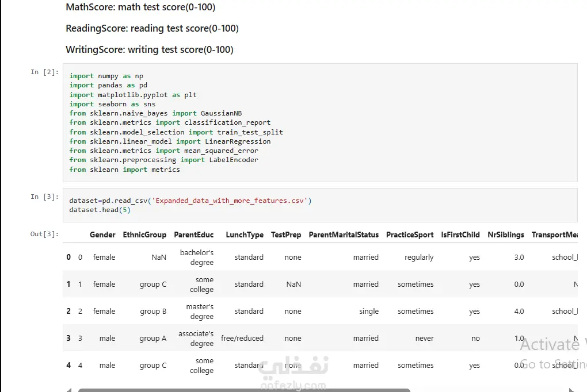Screen dimensions: 587x392
Task: Click the free/reduced cell in row 3
Action: [242, 339]
